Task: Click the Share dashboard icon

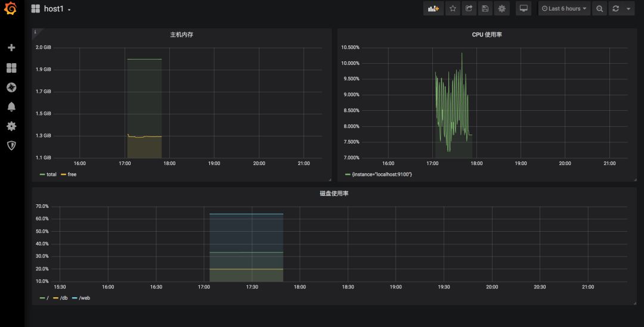Action: [469, 9]
